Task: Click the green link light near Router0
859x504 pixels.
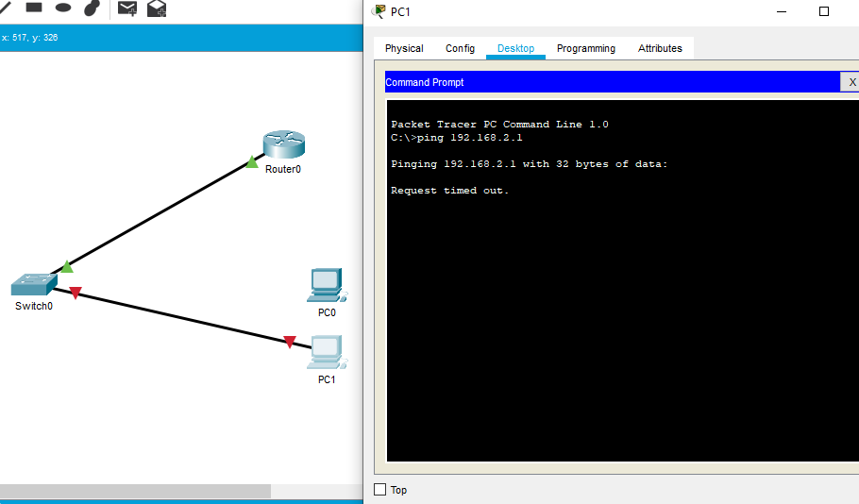Action: point(251,162)
